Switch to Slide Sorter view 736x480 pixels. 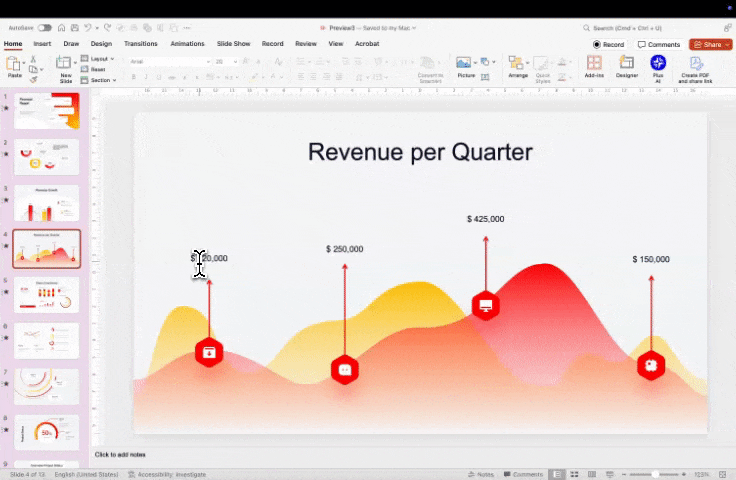click(x=575, y=474)
